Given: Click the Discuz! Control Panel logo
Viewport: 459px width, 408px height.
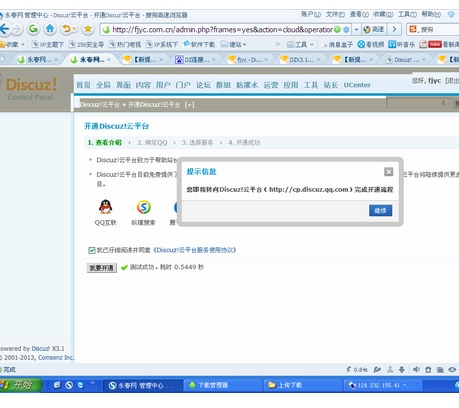Looking at the screenshot, I should tap(31, 89).
